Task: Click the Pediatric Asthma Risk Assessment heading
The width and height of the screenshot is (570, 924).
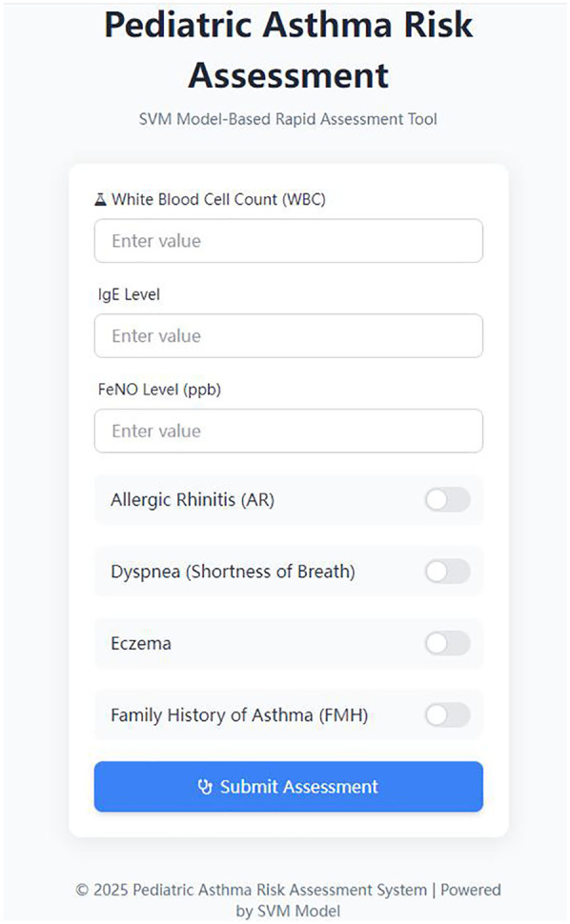Action: click(288, 50)
